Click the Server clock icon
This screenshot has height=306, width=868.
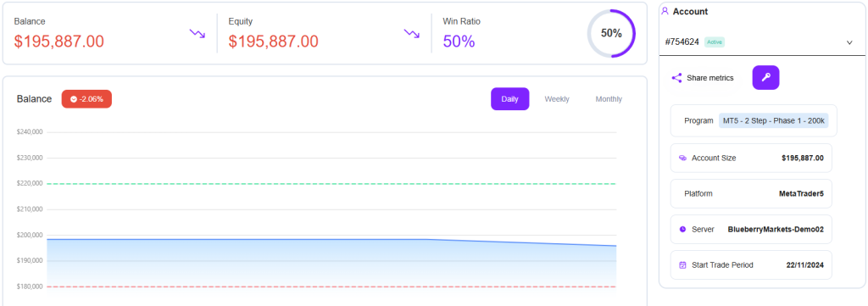(x=682, y=229)
